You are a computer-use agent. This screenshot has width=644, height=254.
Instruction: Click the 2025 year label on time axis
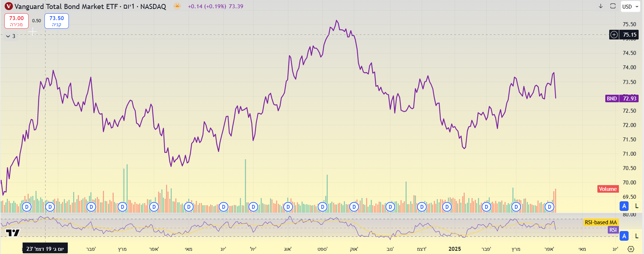point(455,249)
